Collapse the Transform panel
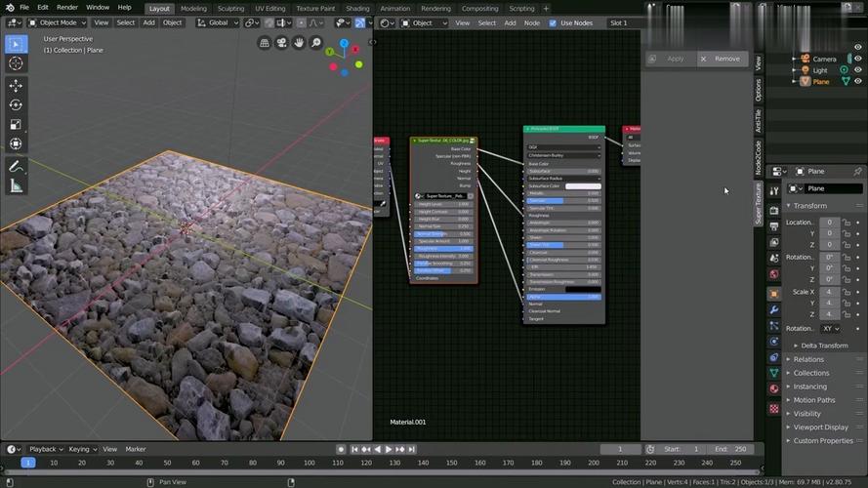Image resolution: width=868 pixels, height=488 pixels. click(809, 206)
